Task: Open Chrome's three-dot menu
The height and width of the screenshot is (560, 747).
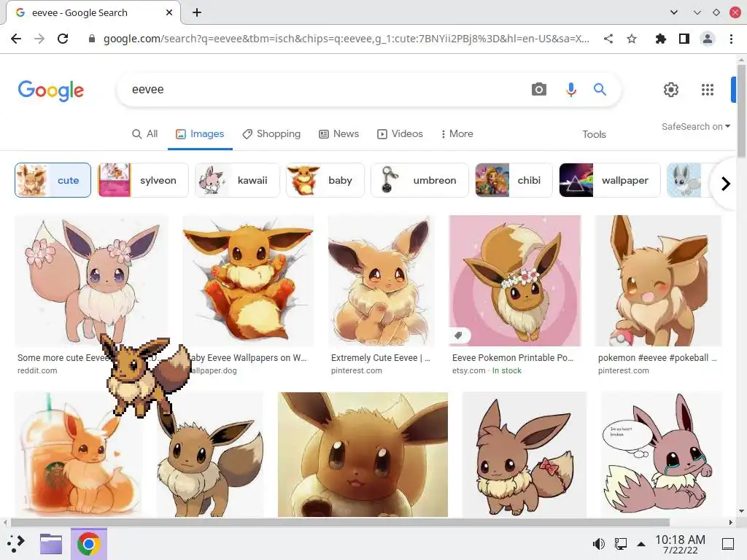Action: (731, 39)
